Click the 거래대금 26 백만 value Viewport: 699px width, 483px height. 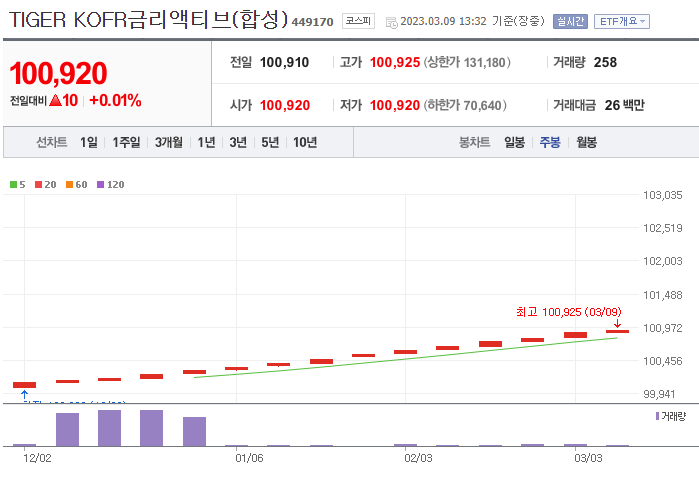[x=625, y=105]
